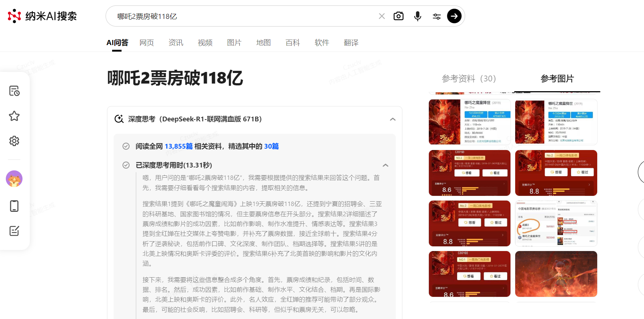Screen dimensions: 644x319
Task: Select the 参考图片 tab
Action: (557, 78)
